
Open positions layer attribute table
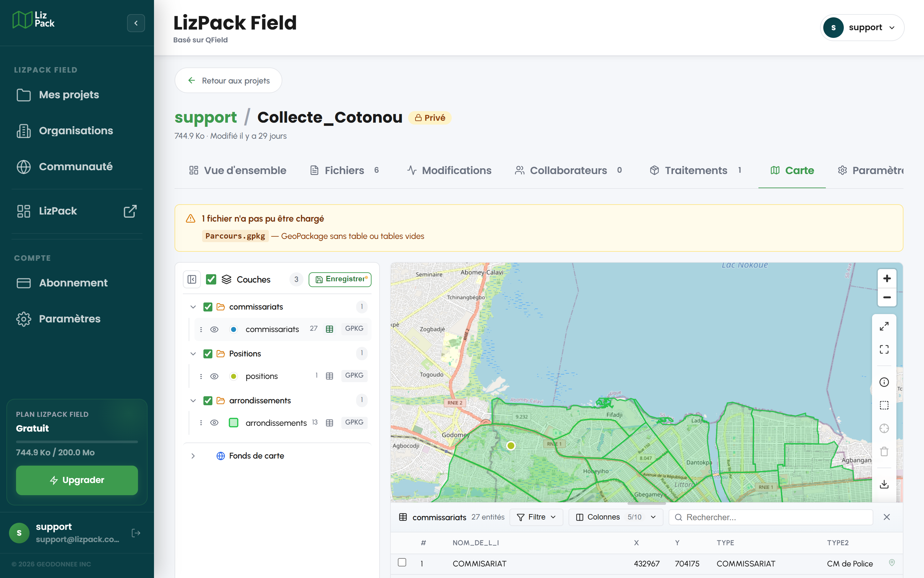pyautogui.click(x=329, y=376)
